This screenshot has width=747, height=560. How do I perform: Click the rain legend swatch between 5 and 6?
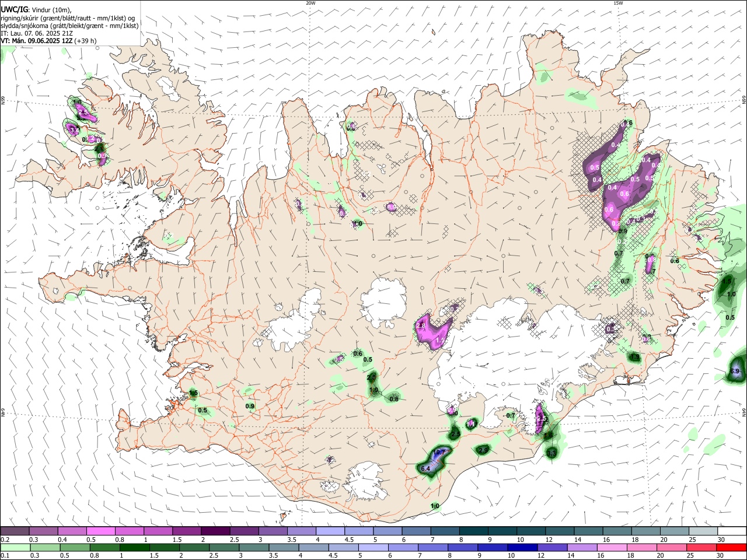tap(373, 547)
